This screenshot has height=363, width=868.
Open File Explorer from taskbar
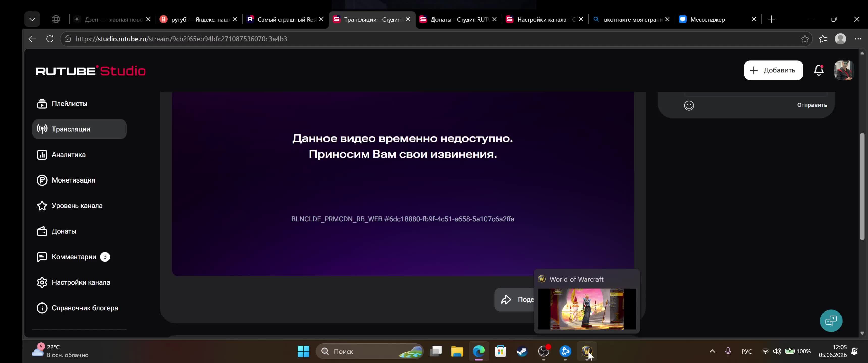(x=457, y=351)
